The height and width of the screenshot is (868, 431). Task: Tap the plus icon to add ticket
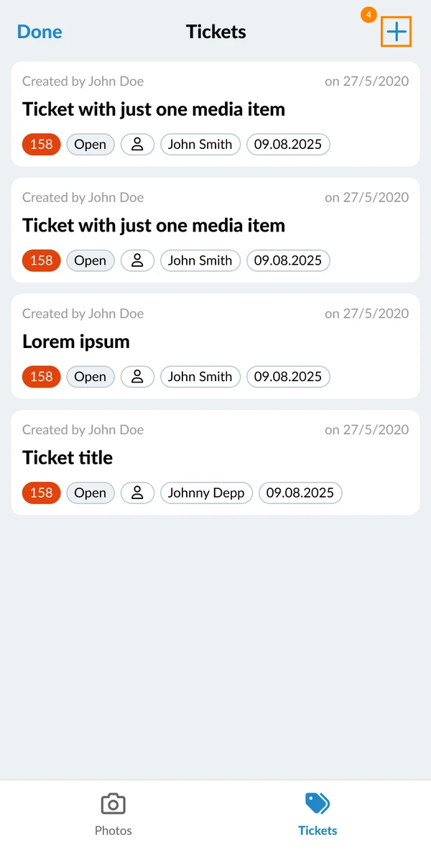pyautogui.click(x=397, y=32)
